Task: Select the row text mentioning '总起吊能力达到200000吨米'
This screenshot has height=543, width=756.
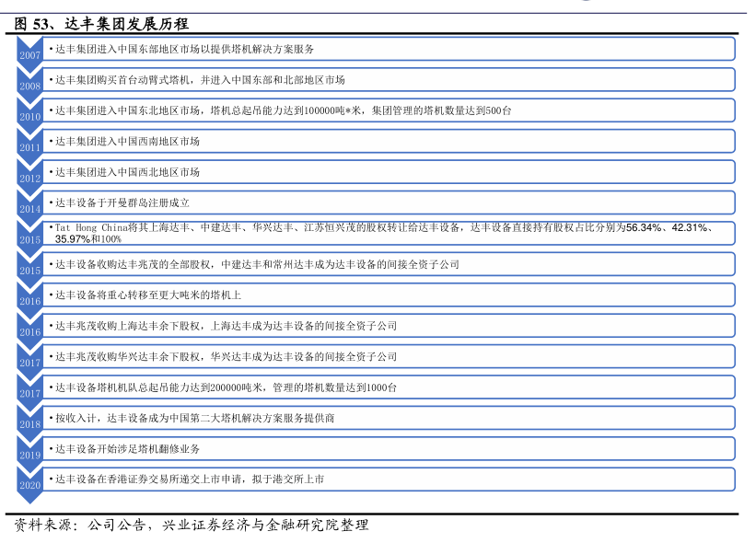Action: point(227,387)
